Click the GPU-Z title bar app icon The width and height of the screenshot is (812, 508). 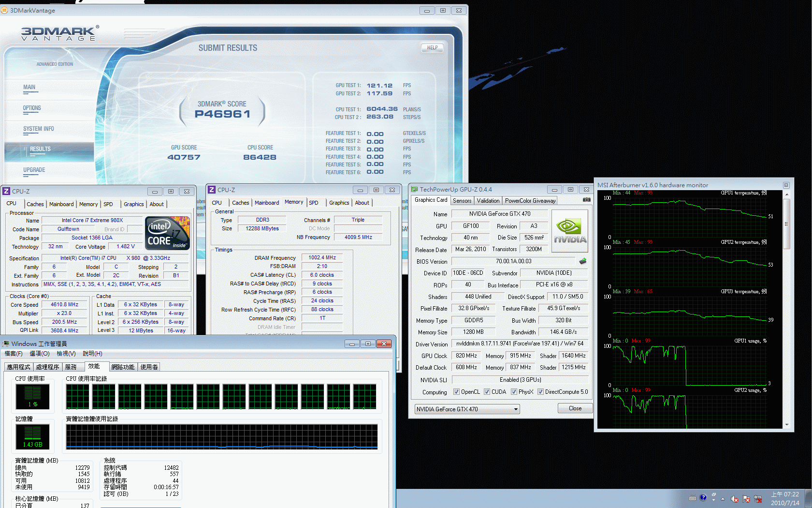(x=414, y=189)
